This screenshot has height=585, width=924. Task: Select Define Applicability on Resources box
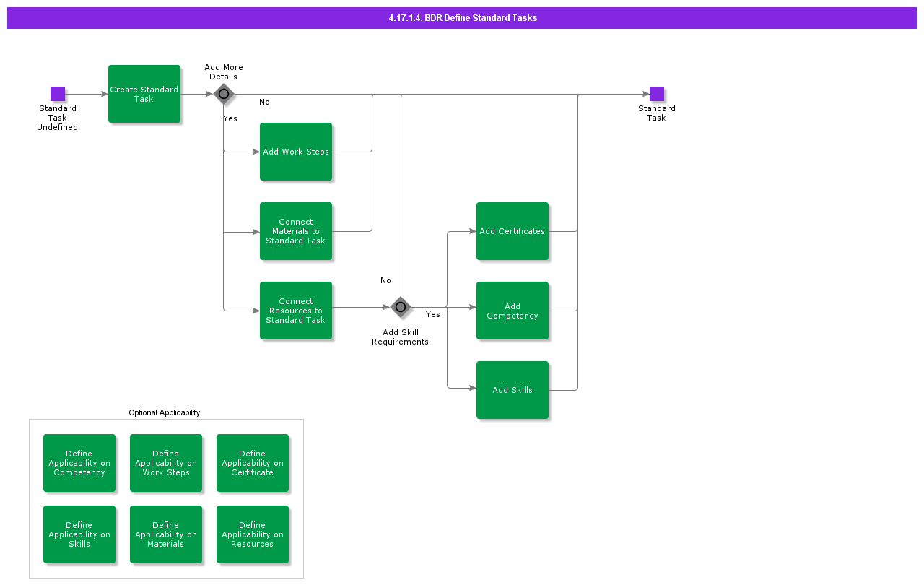(253, 534)
